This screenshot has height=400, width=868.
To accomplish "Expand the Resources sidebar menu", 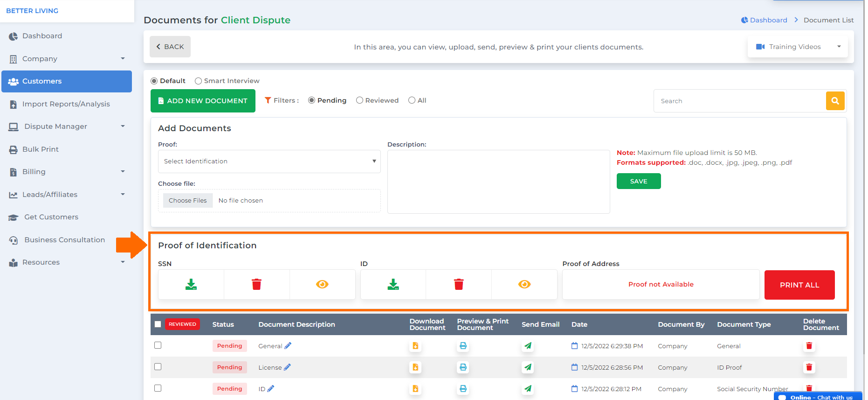I will (67, 262).
